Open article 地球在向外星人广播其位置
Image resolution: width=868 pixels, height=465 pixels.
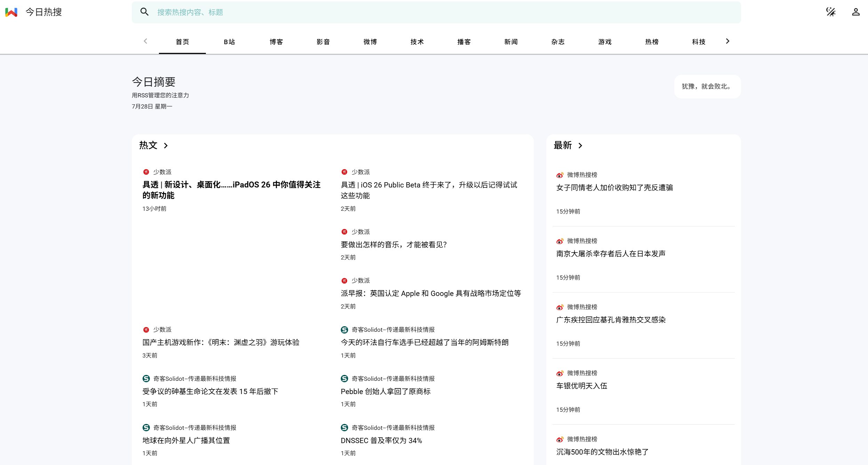(186, 441)
